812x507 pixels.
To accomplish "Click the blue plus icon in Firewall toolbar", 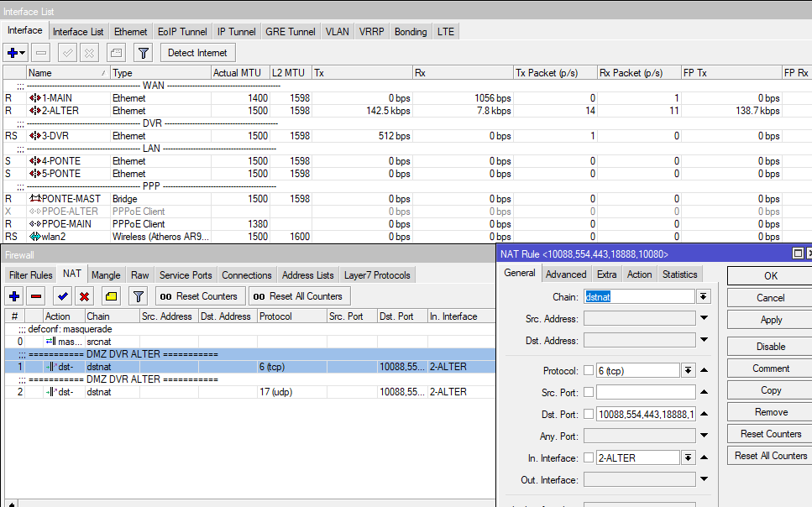I will click(x=14, y=296).
